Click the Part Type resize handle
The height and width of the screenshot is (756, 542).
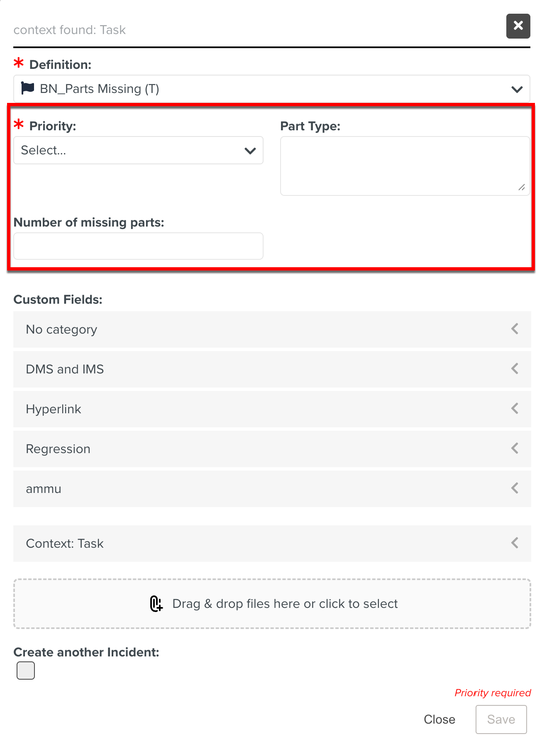(522, 188)
